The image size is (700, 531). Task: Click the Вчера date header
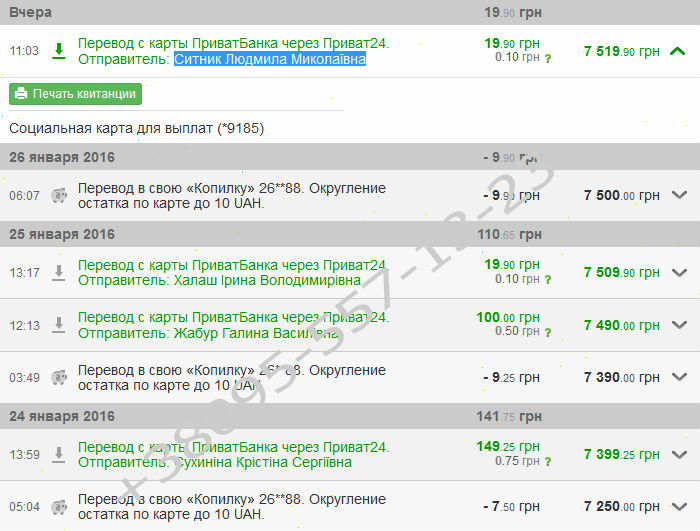[30, 12]
